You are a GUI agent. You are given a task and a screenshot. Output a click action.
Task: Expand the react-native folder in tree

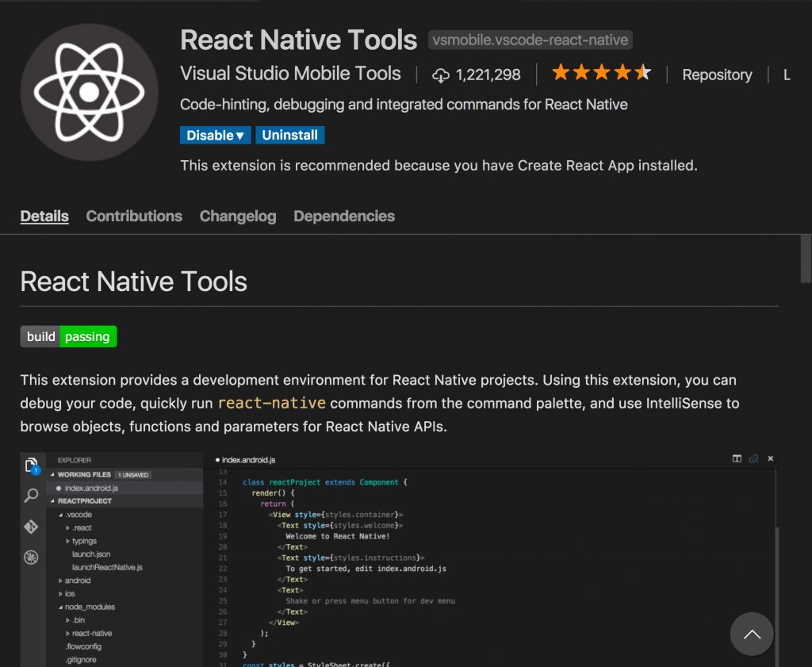[x=68, y=634]
